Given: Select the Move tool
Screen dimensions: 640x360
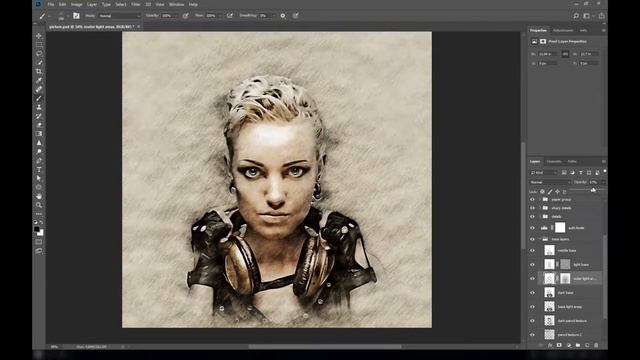Looking at the screenshot, I should (39, 36).
